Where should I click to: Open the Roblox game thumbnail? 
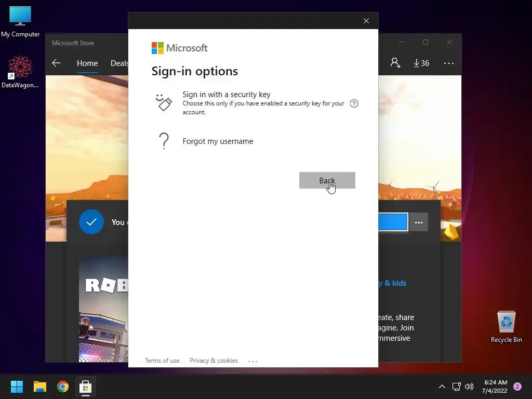103,310
